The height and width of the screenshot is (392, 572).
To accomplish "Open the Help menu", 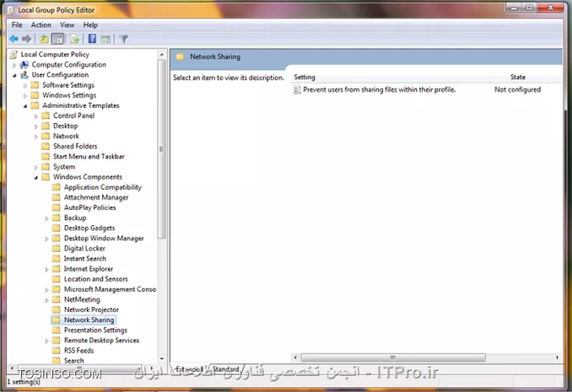I will tap(90, 24).
